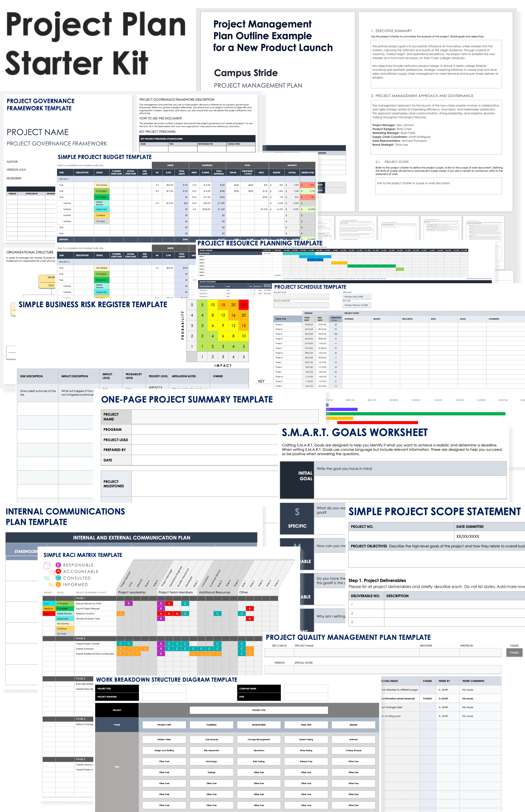Select the '$40.00' rate cell in budget
The image size is (525, 812).
[x=168, y=185]
